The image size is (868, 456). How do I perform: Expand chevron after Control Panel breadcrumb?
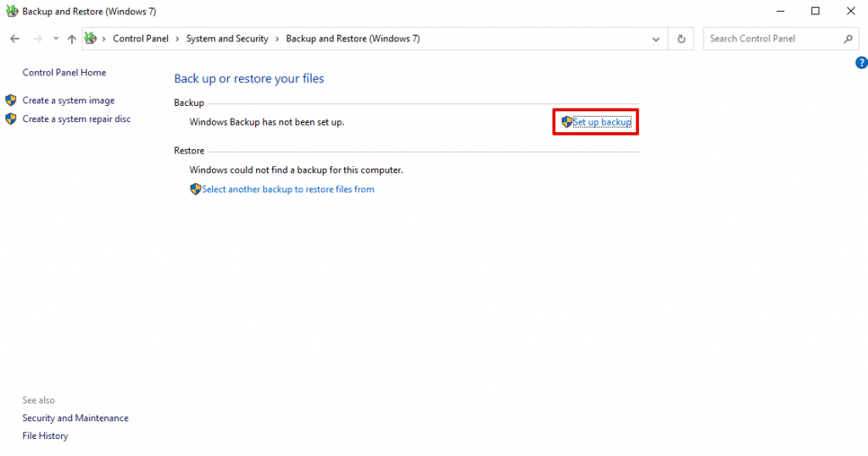(177, 39)
